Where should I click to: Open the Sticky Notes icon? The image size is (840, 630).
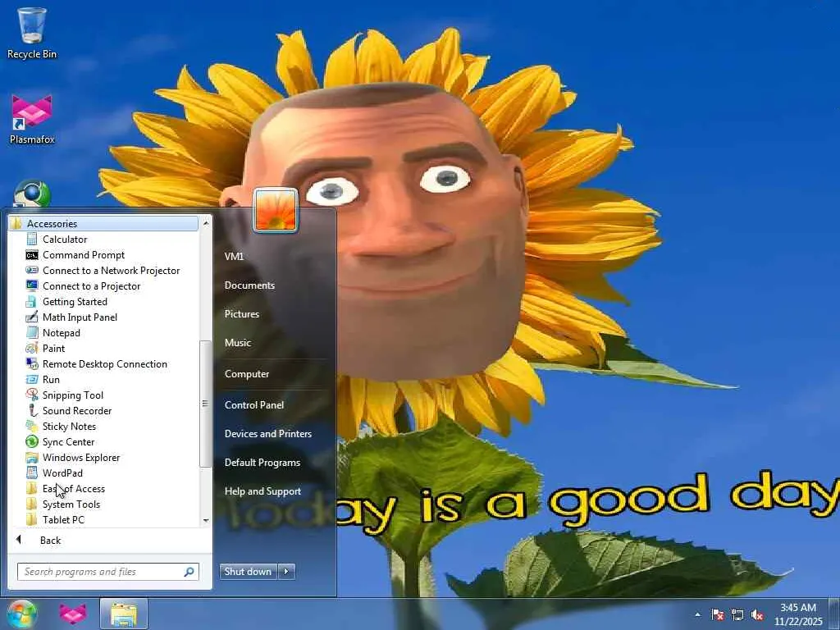point(32,426)
